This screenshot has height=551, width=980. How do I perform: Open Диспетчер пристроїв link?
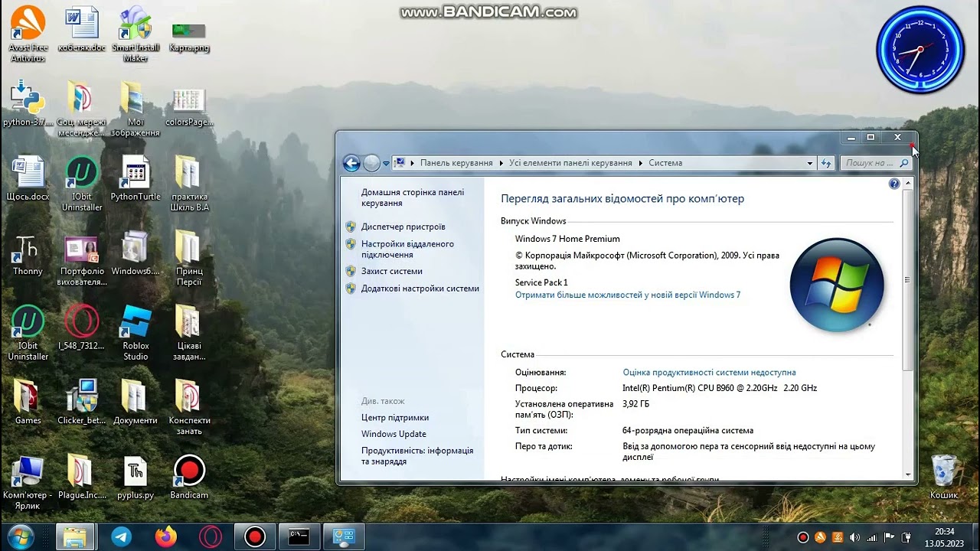point(403,227)
